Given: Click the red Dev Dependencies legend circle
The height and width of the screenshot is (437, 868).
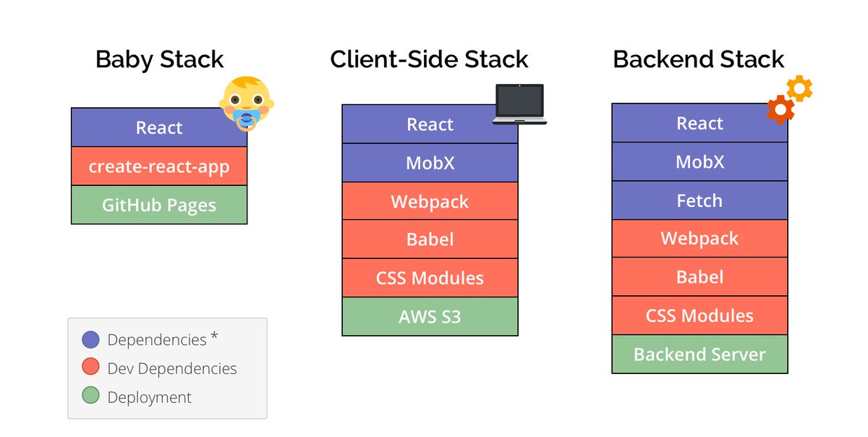Looking at the screenshot, I should pos(90,368).
